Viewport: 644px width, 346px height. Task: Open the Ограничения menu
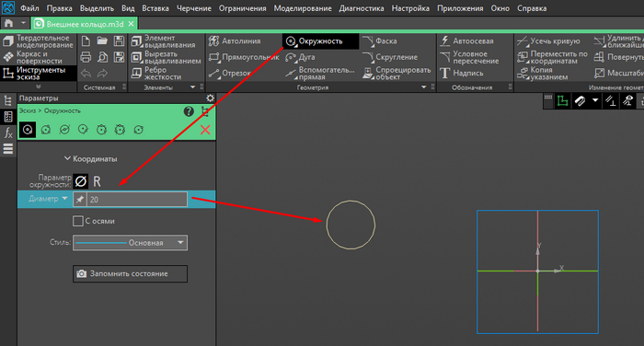pyautogui.click(x=242, y=8)
